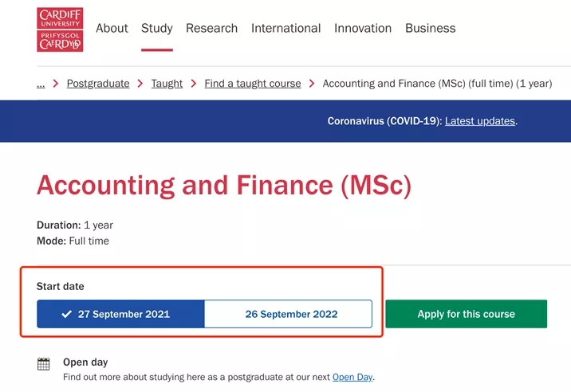Select Innovation in the top navigation

click(x=363, y=28)
